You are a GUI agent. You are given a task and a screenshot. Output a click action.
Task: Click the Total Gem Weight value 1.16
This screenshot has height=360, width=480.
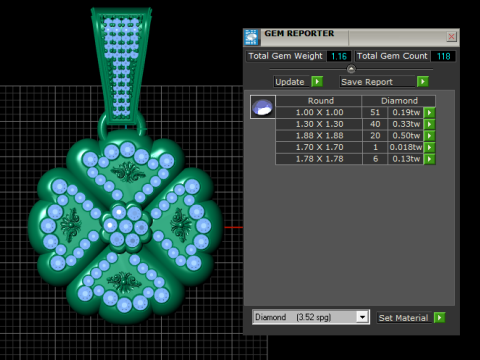point(339,56)
